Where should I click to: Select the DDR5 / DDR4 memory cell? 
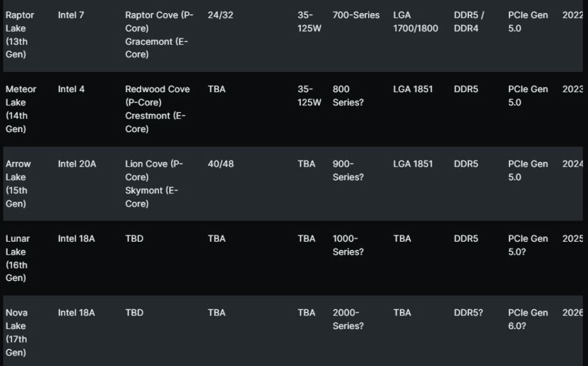(469, 22)
